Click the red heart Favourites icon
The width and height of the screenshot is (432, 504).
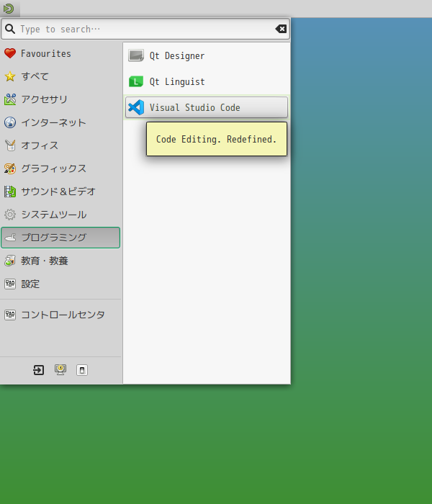10,53
